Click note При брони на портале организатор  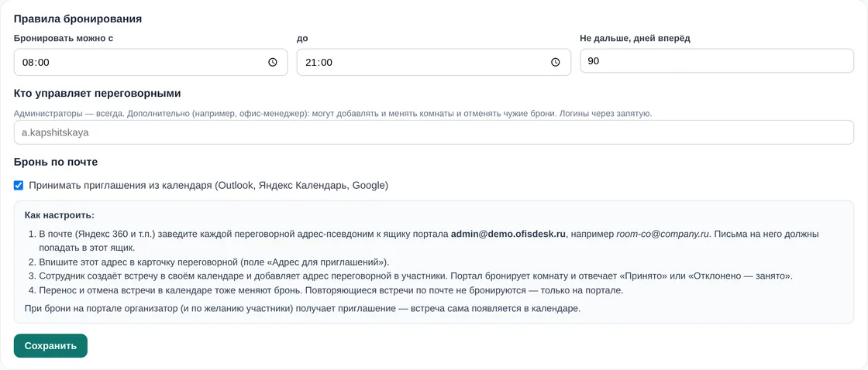(303, 309)
